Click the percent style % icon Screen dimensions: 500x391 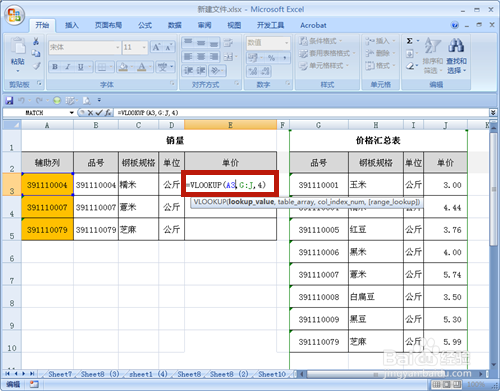[x=271, y=58]
